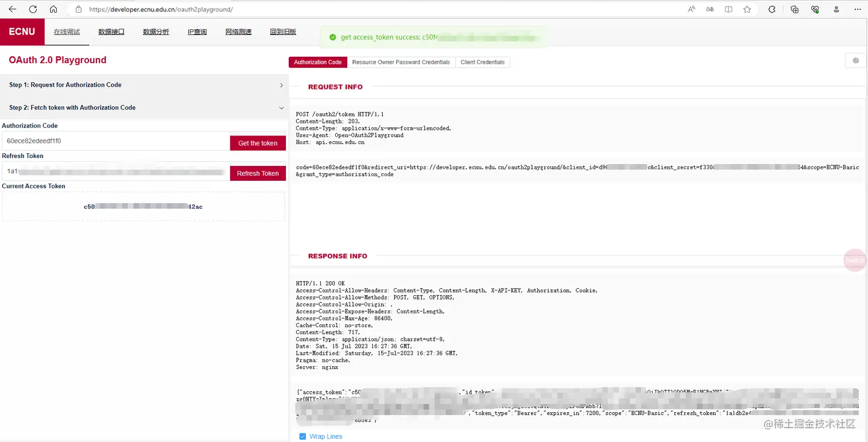Click the browser address bar URL
The height and width of the screenshot is (442, 868).
click(161, 9)
